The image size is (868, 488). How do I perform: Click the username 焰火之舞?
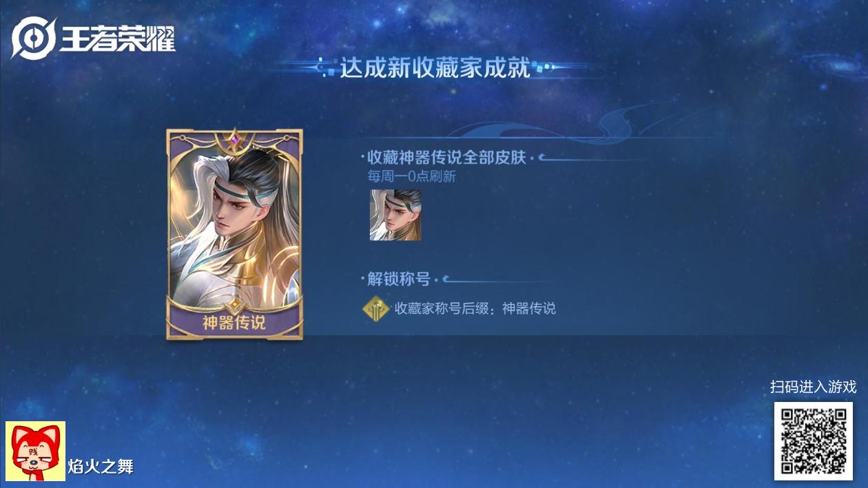(x=101, y=467)
